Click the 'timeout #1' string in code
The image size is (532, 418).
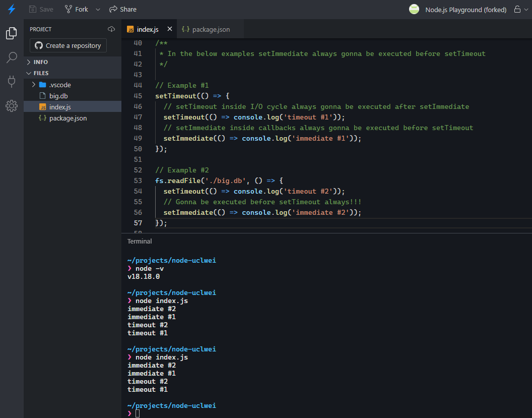tap(308, 117)
